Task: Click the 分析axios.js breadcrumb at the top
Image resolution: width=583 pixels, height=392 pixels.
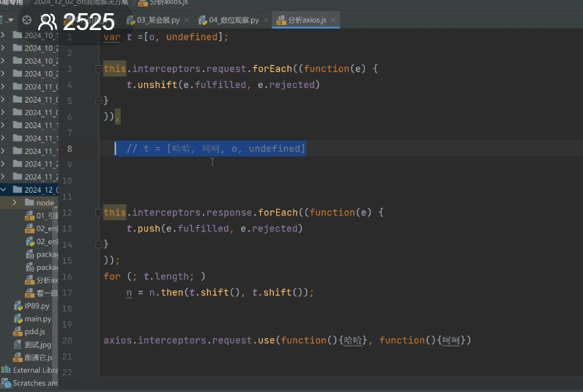Action: (168, 3)
